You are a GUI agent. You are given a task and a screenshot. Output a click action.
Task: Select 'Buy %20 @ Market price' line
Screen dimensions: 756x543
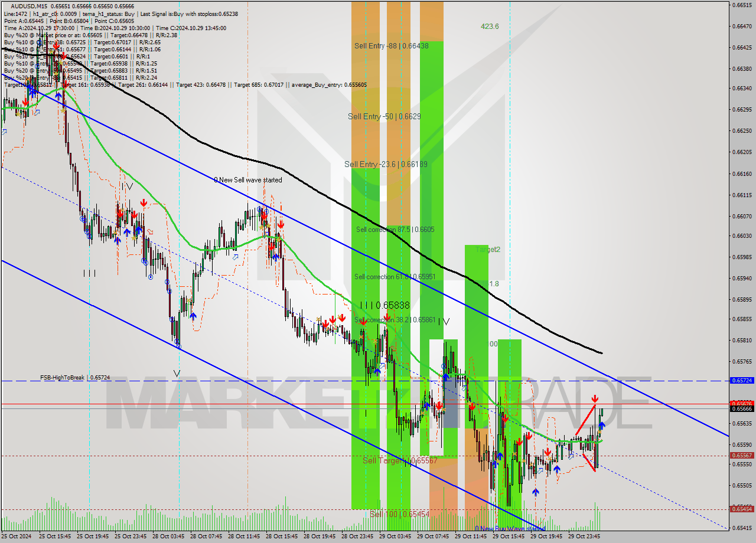point(90,35)
